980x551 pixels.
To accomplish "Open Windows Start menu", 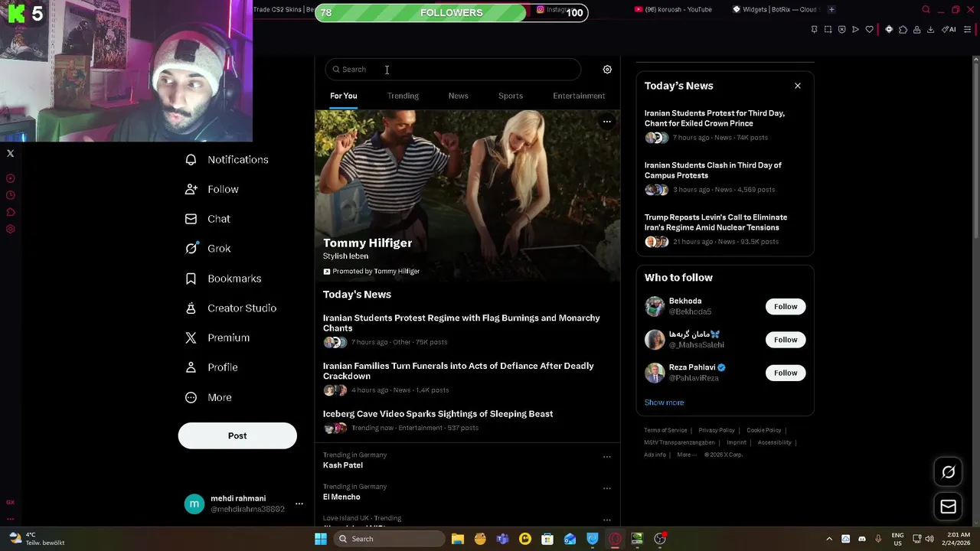I will tap(321, 539).
